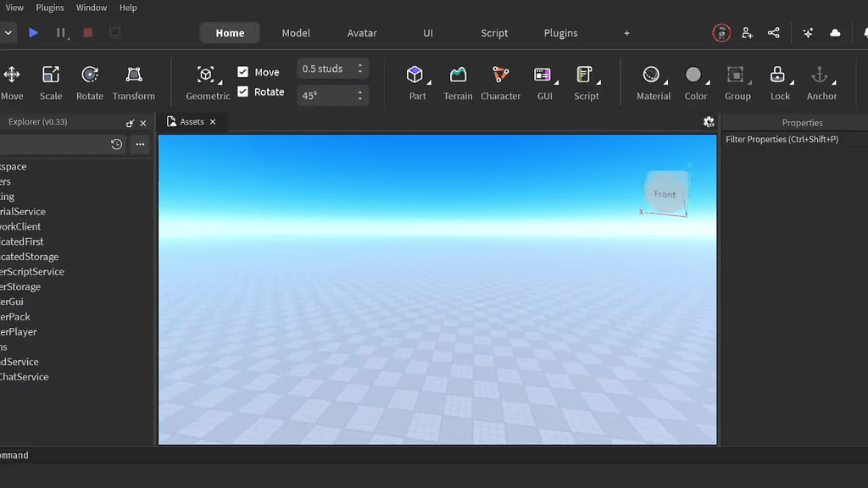868x488 pixels.
Task: Insert a Script object
Action: coord(586,80)
